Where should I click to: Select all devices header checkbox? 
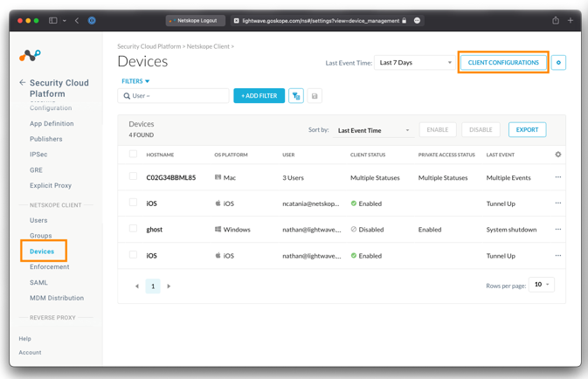(x=133, y=154)
